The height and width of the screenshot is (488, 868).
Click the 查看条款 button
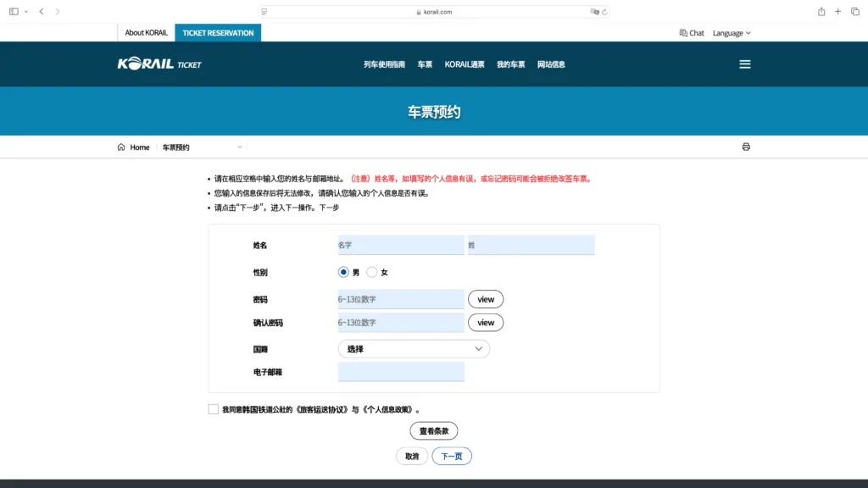tap(433, 430)
